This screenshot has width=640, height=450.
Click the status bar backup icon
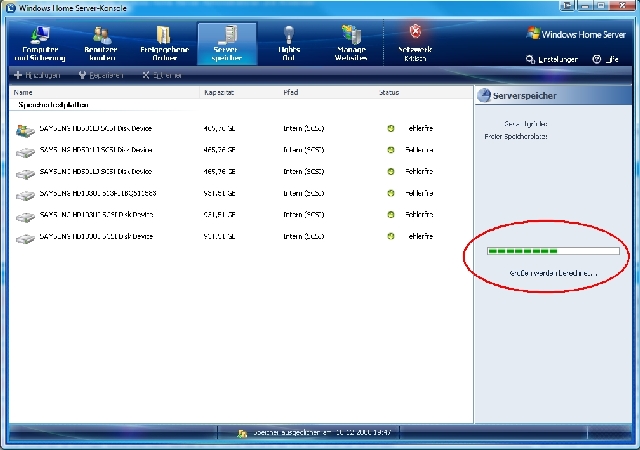[x=242, y=433]
